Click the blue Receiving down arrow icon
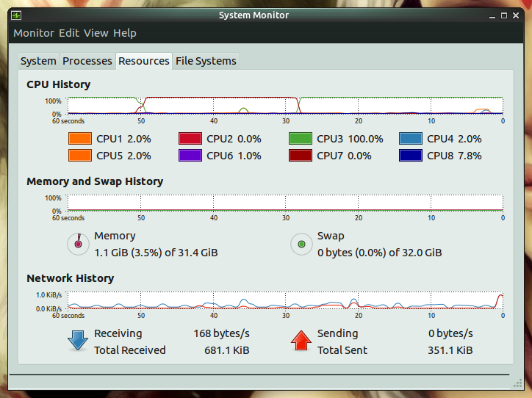Image resolution: width=532 pixels, height=398 pixels. (x=78, y=341)
